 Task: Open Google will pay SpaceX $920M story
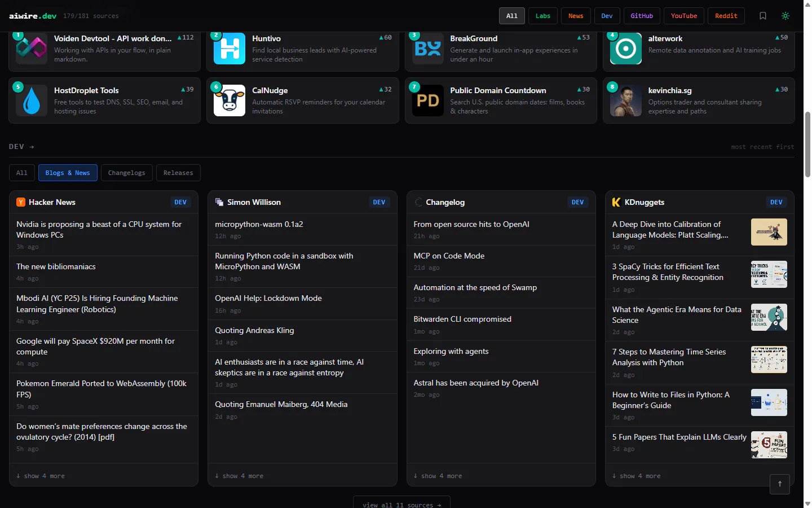pyautogui.click(x=96, y=346)
